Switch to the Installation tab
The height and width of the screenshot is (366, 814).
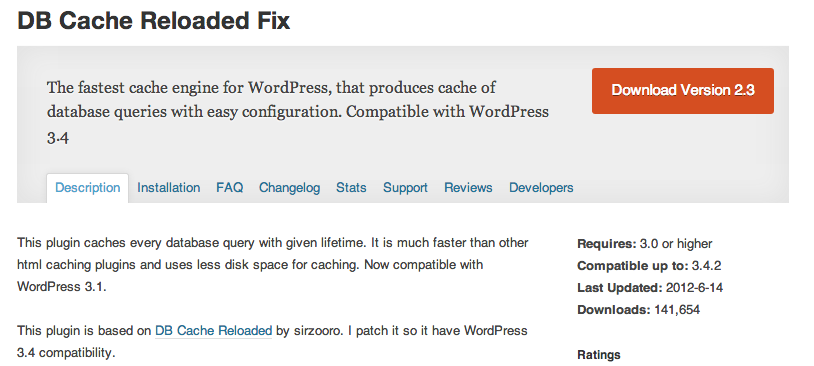point(169,188)
